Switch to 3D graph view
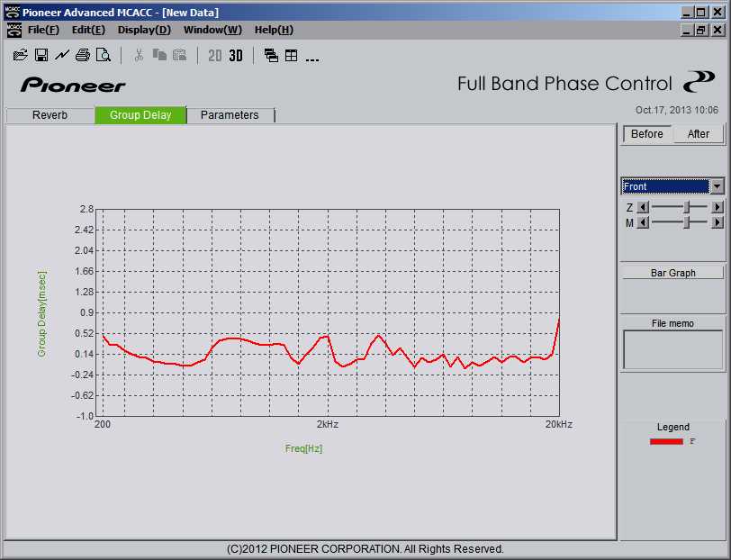Viewport: 731px width, 560px height. (236, 56)
